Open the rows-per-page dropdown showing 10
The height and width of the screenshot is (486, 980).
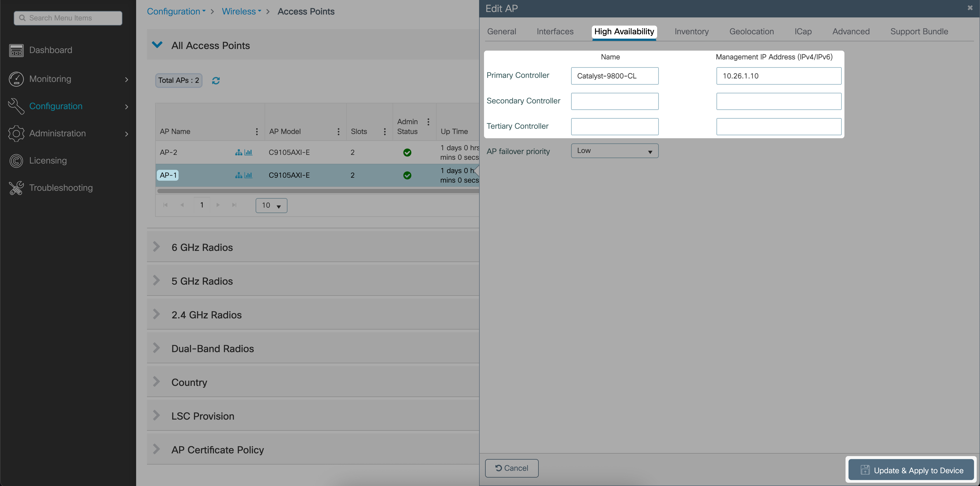(x=271, y=206)
